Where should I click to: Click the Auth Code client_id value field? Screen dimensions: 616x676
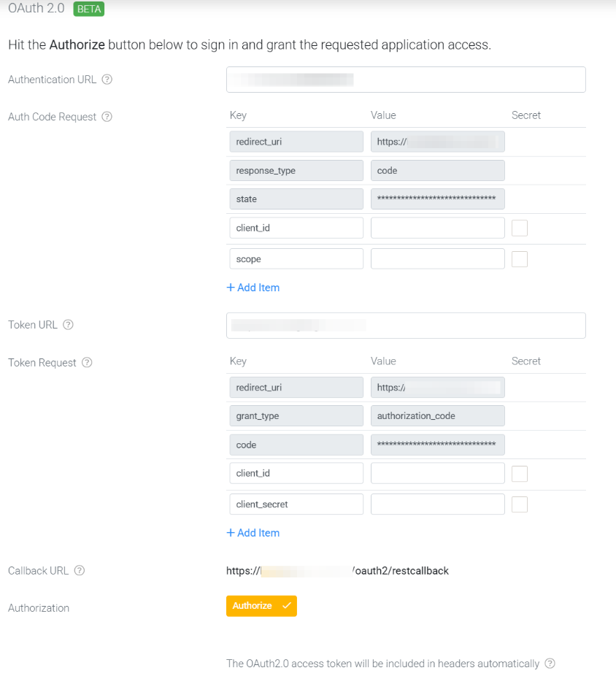tap(437, 228)
